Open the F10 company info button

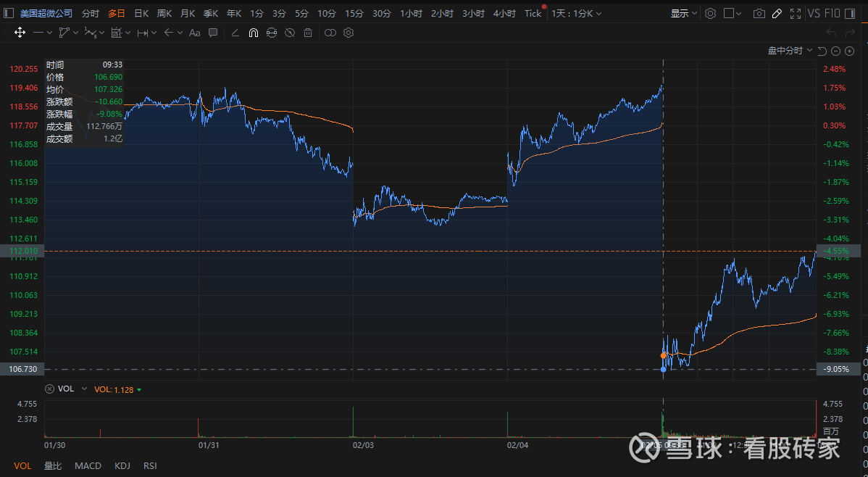click(x=832, y=13)
